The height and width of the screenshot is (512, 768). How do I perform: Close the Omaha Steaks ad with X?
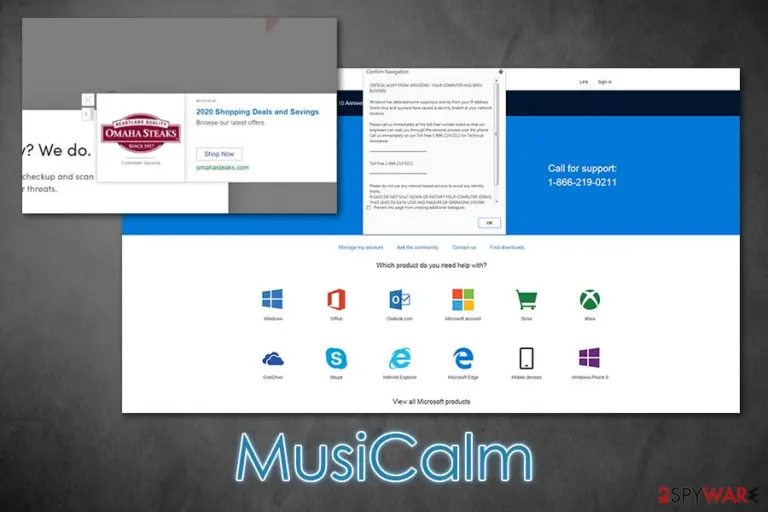click(x=88, y=100)
